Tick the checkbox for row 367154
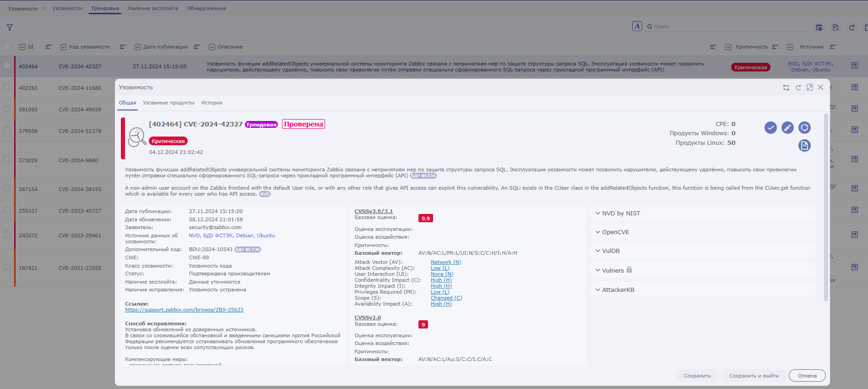This screenshot has width=868, height=389. click(7, 188)
